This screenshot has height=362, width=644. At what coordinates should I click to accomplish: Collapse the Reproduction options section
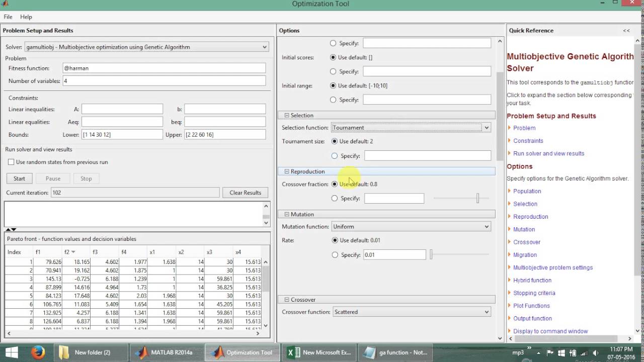[287, 171]
